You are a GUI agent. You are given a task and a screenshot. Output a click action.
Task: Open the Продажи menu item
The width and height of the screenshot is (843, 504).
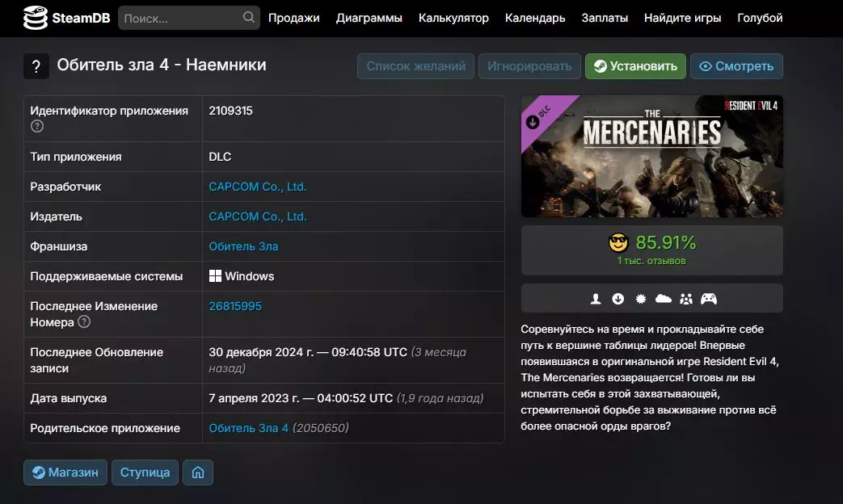tap(293, 18)
